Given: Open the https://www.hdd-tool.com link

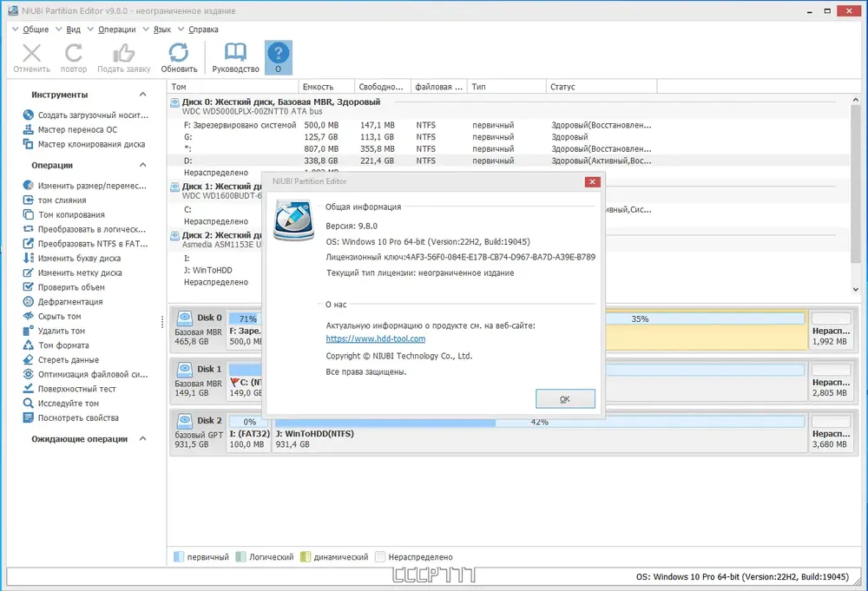Looking at the screenshot, I should pos(375,338).
